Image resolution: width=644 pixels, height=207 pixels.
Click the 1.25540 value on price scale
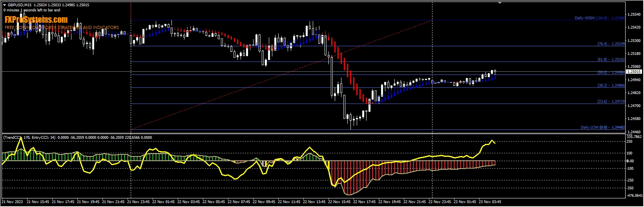click(633, 15)
